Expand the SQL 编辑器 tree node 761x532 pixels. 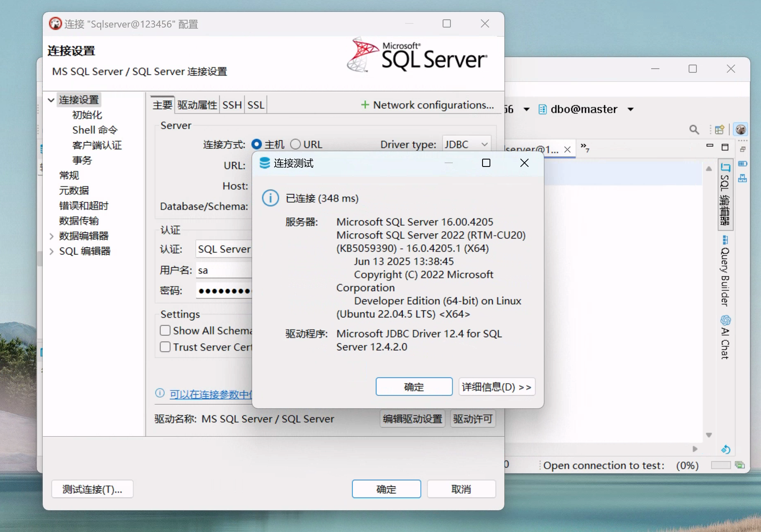click(x=51, y=251)
